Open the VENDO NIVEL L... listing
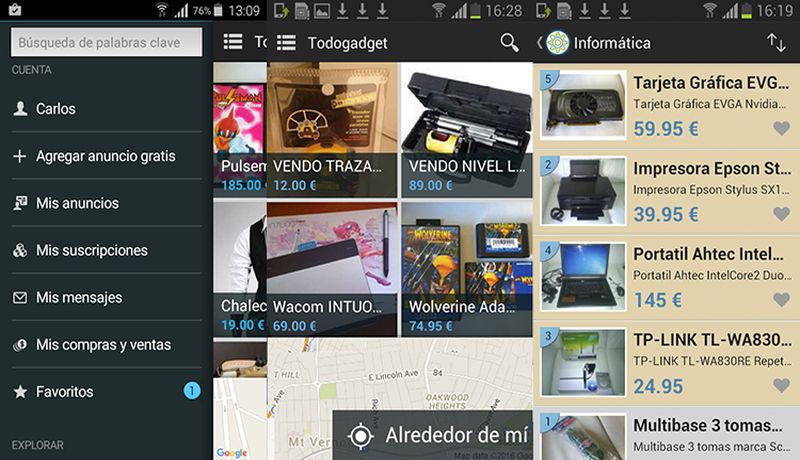The image size is (800, 460). click(x=467, y=130)
